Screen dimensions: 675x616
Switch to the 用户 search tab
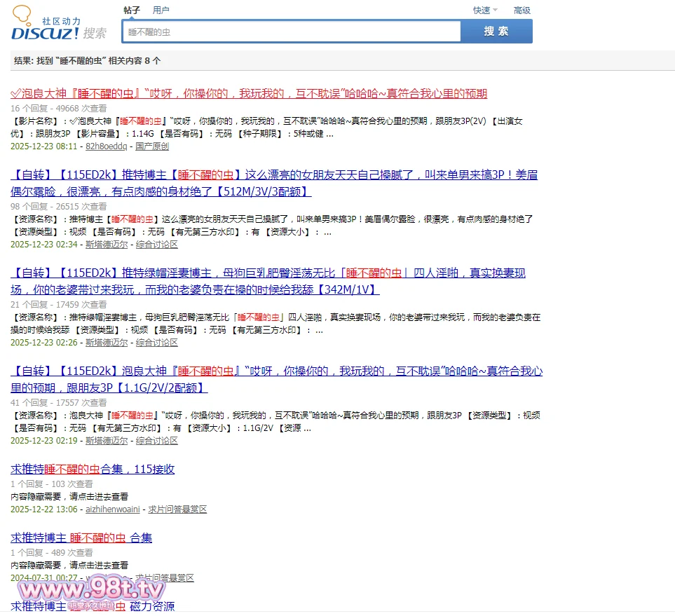point(161,11)
